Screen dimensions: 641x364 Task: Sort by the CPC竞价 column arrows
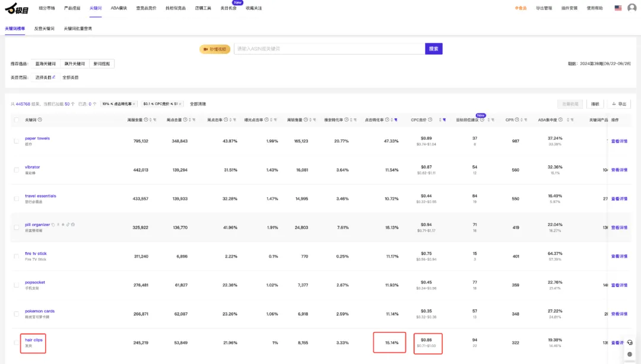point(440,120)
